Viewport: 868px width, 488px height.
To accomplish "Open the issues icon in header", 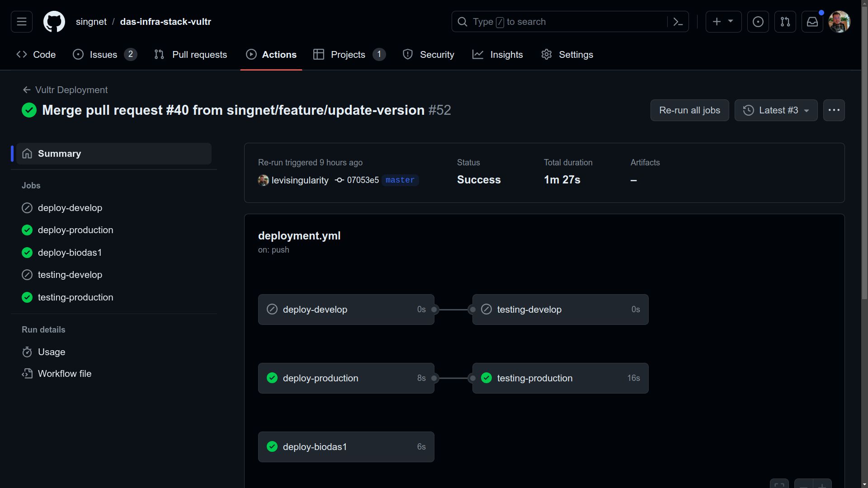I will 758,22.
